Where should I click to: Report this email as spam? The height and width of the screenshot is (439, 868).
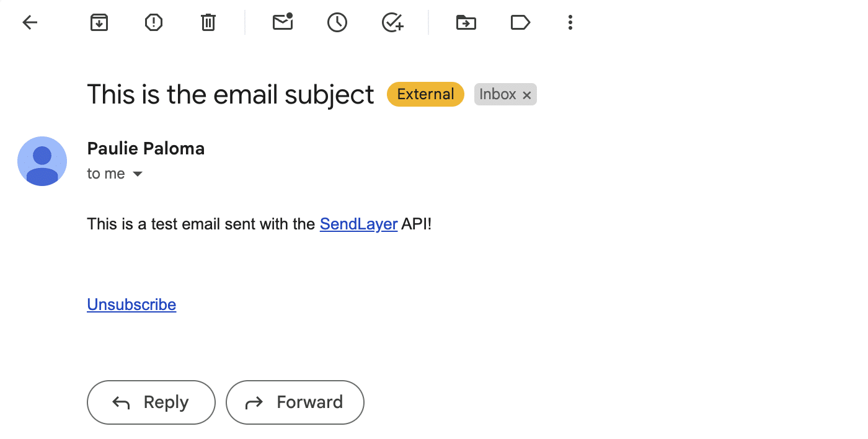[153, 22]
